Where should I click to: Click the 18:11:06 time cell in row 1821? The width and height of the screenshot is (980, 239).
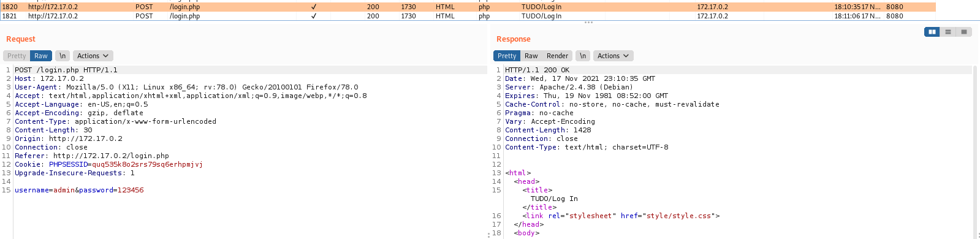pyautogui.click(x=857, y=16)
